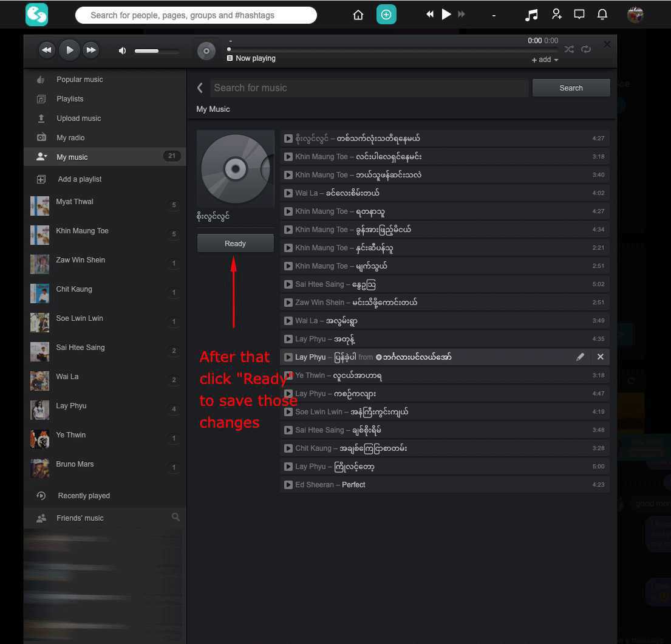Click the album cover disc image
The image size is (671, 644).
236,169
